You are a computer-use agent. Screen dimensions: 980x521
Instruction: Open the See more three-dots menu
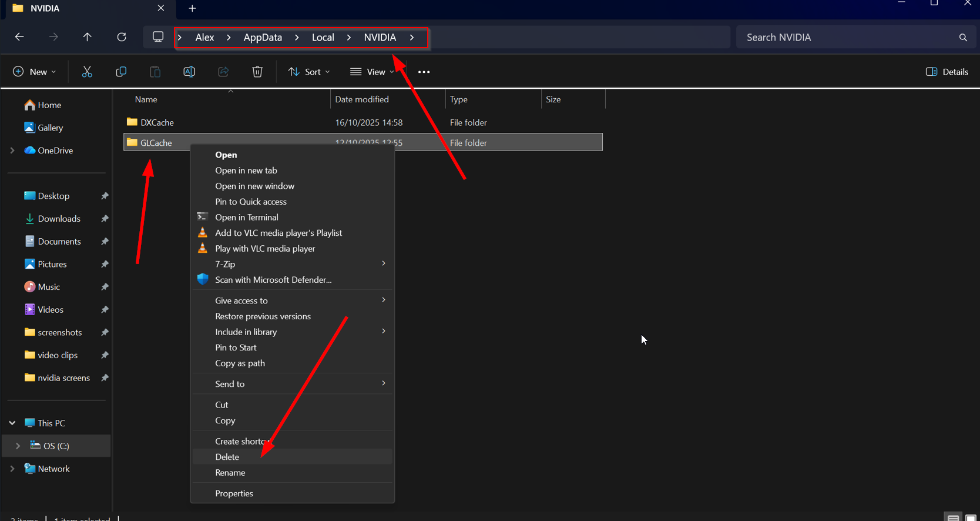pos(424,72)
